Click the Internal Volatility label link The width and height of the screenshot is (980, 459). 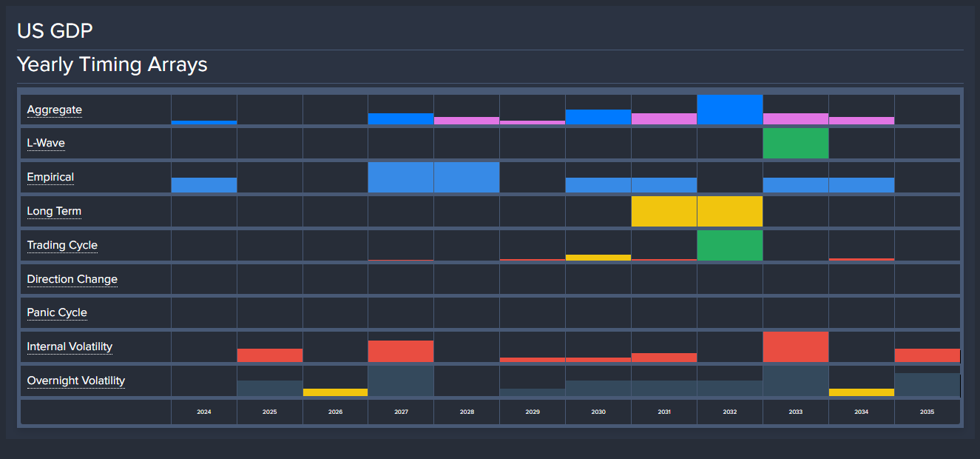[70, 347]
